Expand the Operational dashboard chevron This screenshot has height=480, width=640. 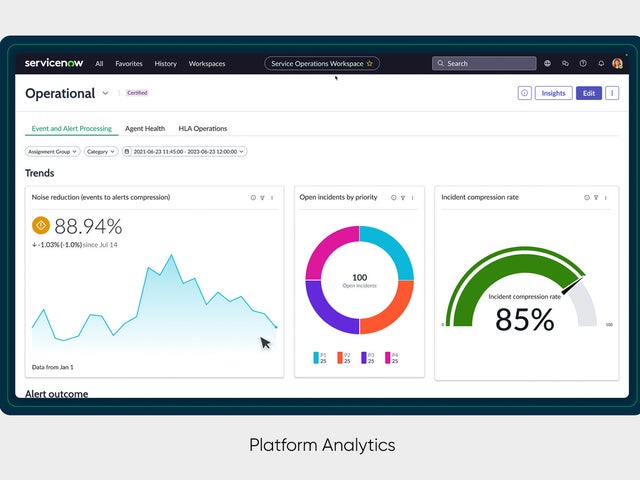point(105,93)
